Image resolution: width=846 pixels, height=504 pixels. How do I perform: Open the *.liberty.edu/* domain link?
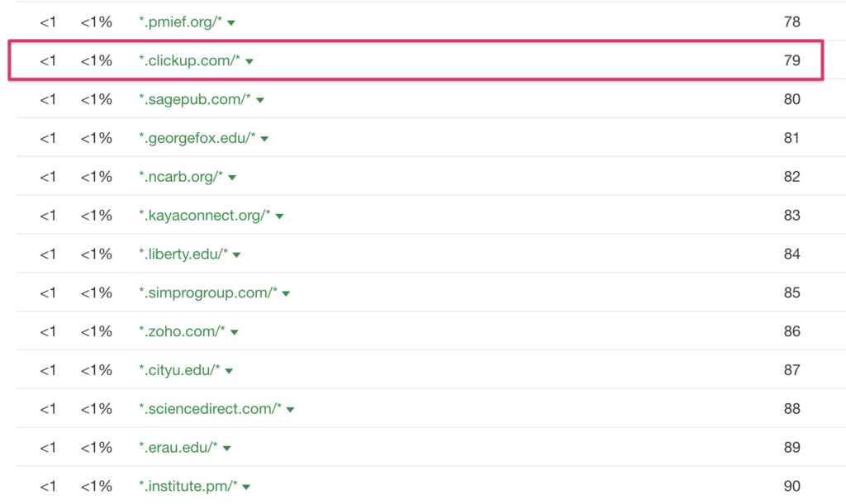tap(183, 254)
